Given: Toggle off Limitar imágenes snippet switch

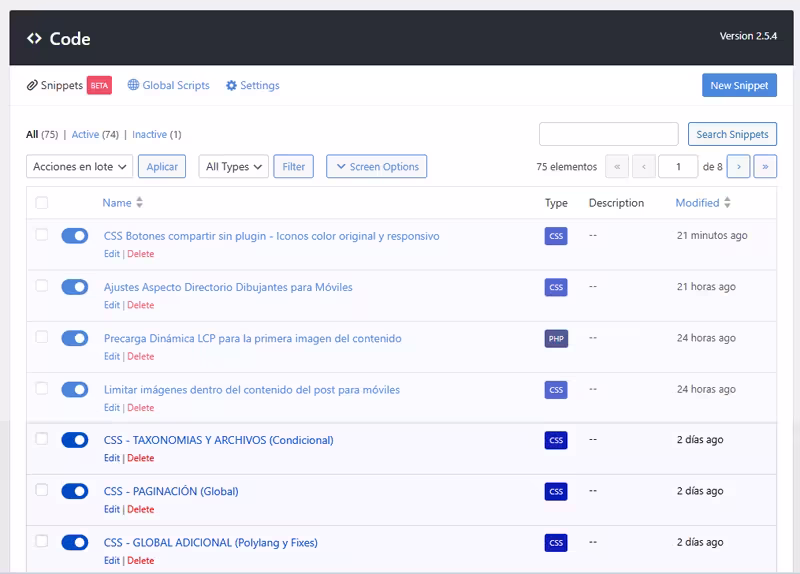Looking at the screenshot, I should tap(75, 389).
